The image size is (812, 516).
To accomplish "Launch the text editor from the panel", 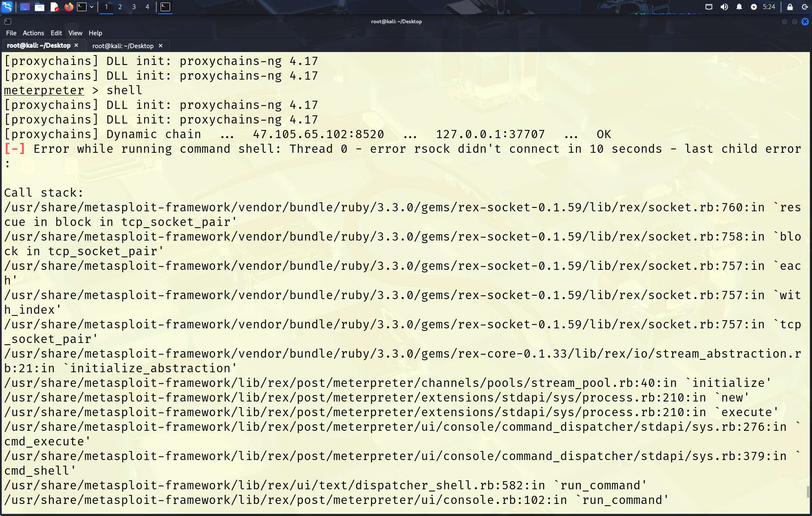I will point(54,7).
